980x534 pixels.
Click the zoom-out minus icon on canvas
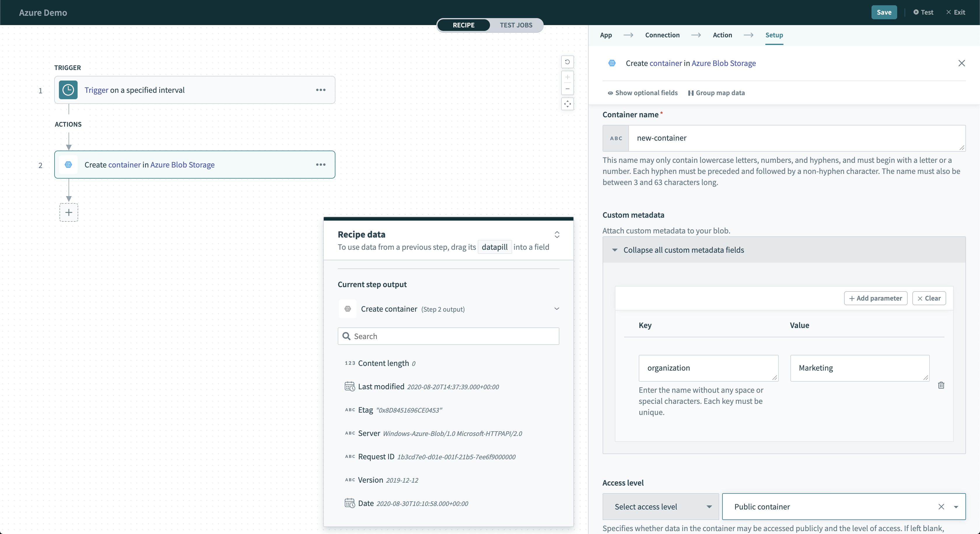pyautogui.click(x=567, y=89)
